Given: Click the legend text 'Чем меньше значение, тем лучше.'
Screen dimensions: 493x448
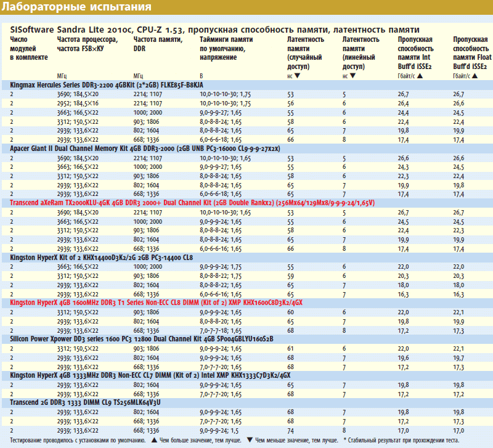Looking at the screenshot, I should [x=296, y=440].
